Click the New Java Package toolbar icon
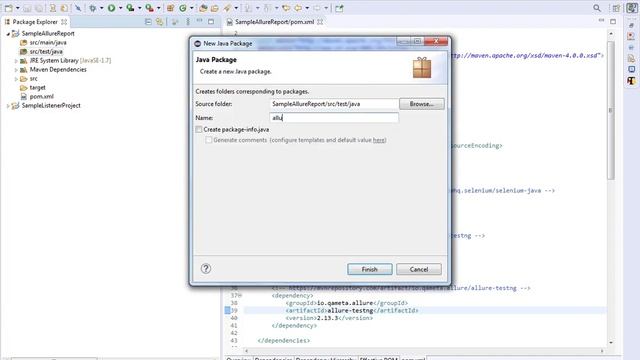The height and width of the screenshot is (360, 640). pos(171,8)
